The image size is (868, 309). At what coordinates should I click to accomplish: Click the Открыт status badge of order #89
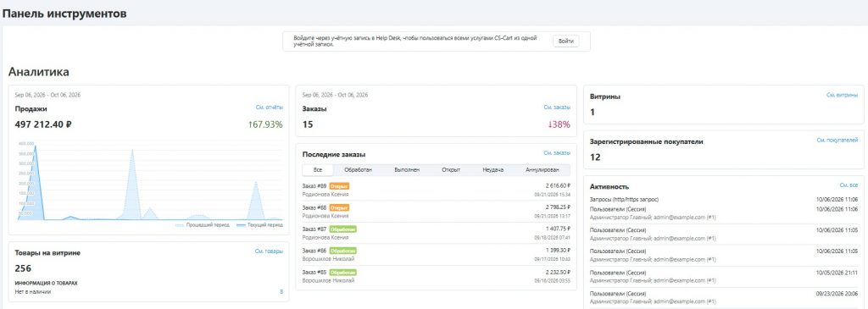[339, 186]
